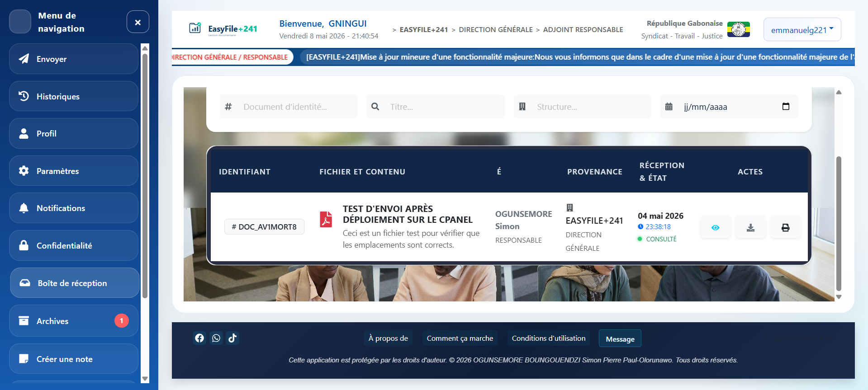Open the Historiques menu item

[74, 96]
